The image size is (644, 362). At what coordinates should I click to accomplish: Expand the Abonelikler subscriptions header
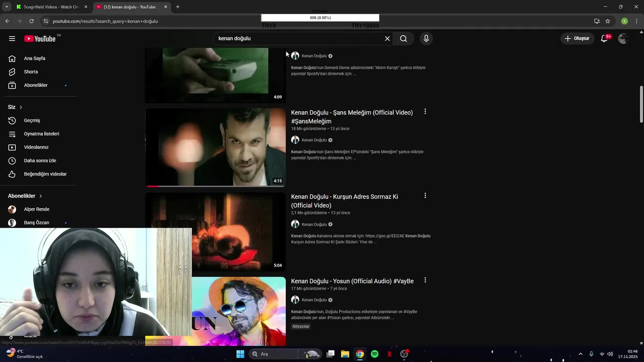click(25, 196)
